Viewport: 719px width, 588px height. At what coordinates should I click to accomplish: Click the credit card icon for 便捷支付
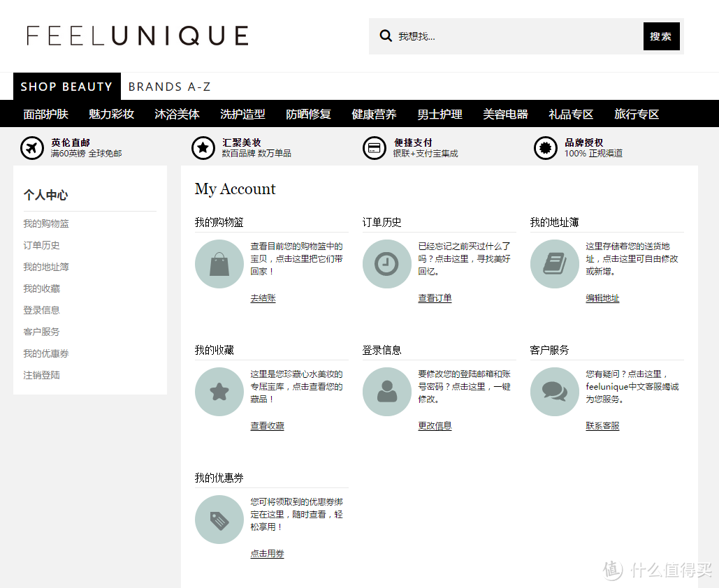pyautogui.click(x=375, y=148)
